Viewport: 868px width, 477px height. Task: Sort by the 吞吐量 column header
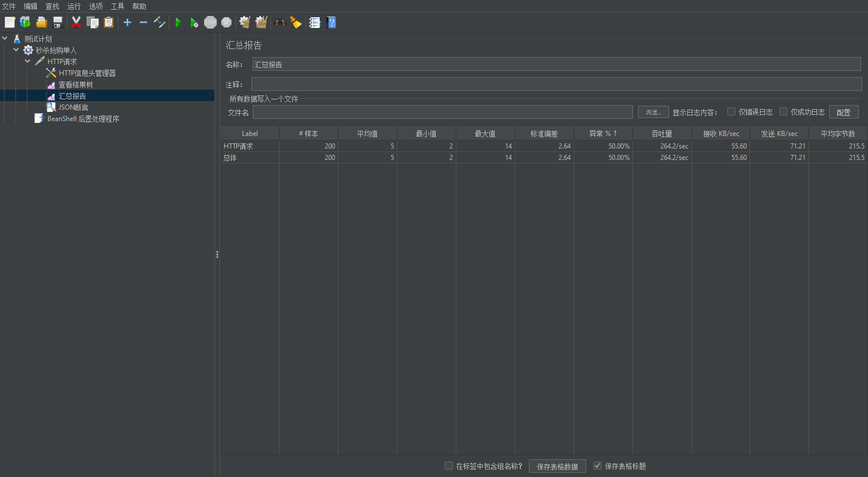(662, 133)
